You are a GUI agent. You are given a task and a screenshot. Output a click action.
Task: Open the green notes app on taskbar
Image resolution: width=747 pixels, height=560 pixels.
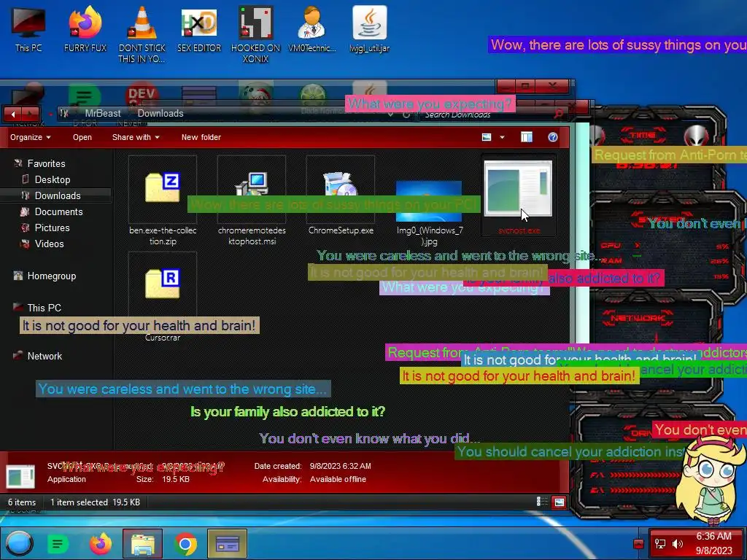pyautogui.click(x=58, y=543)
